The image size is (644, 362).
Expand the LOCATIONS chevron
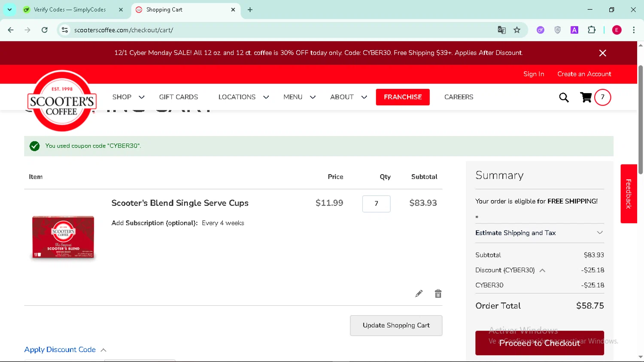pyautogui.click(x=266, y=97)
